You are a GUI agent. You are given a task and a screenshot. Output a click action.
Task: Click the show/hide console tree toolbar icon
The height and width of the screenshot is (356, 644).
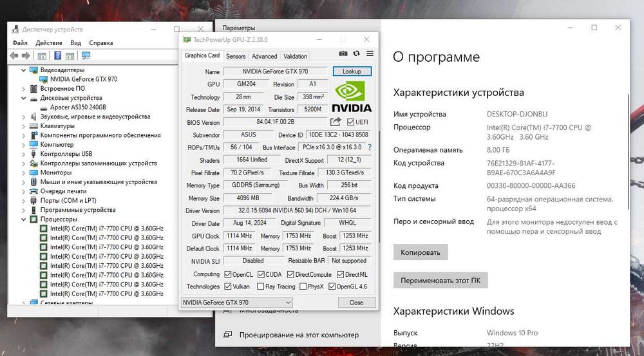(x=41, y=56)
